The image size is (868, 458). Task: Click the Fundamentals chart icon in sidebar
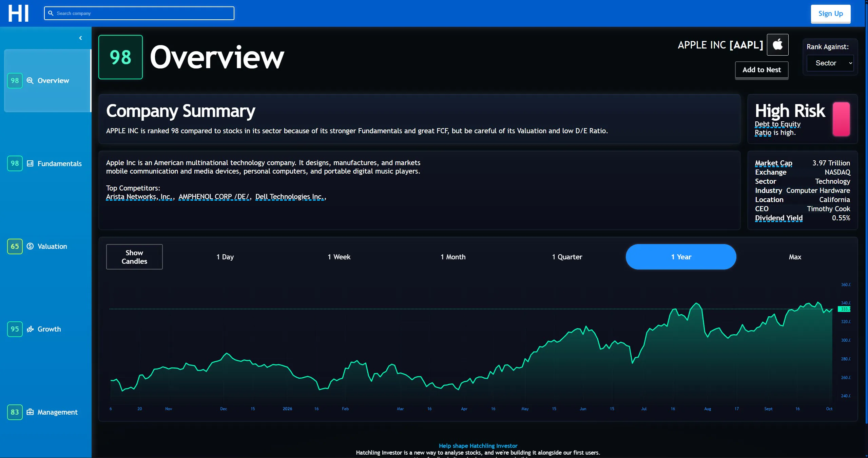30,163
